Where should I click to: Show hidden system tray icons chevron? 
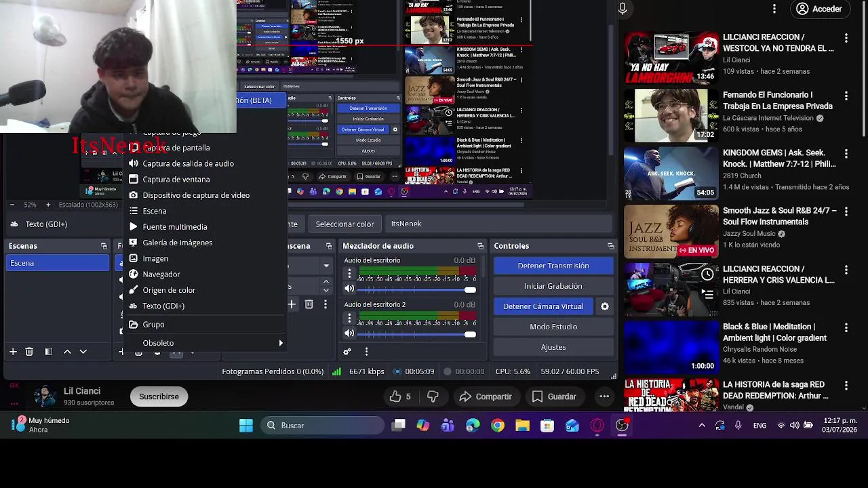[702, 426]
